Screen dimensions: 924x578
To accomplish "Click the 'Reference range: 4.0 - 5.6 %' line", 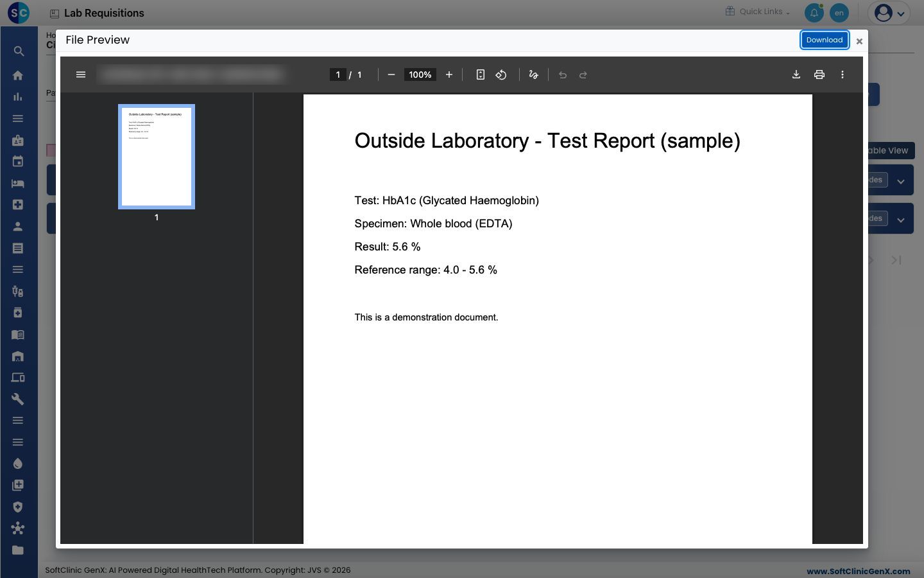I will tap(426, 270).
